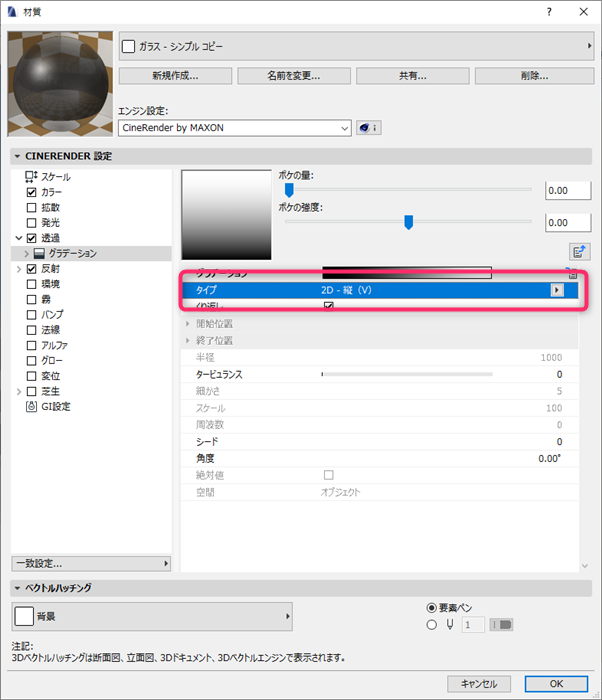Image resolution: width=602 pixels, height=700 pixels.
Task: Click the ボケの量 slider handle
Action: [x=289, y=190]
